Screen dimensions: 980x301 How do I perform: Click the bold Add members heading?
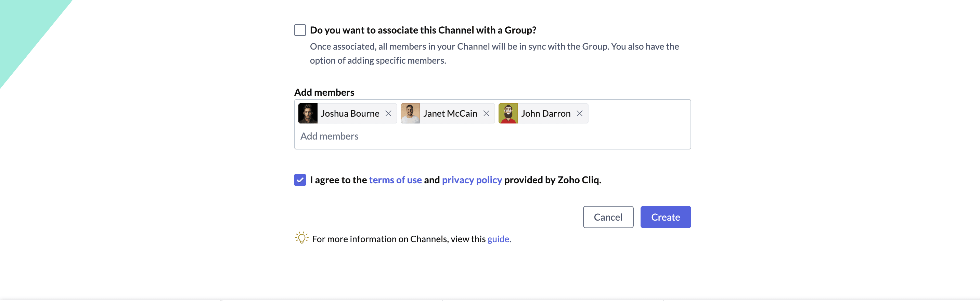[324, 92]
